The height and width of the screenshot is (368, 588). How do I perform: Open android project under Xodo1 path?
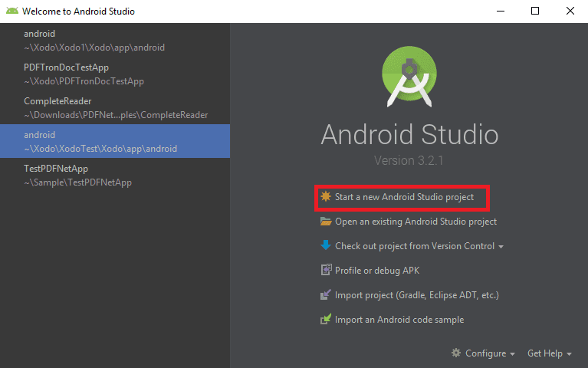(94, 40)
